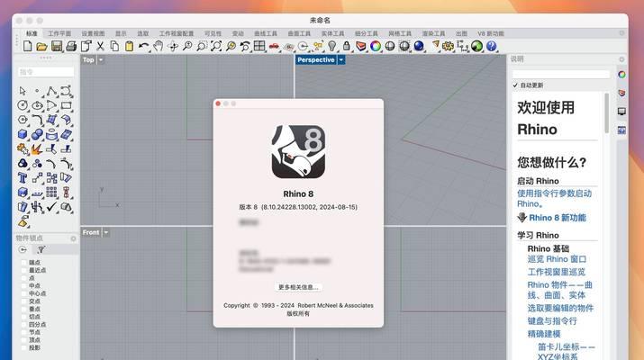644x360 pixels.
Task: Click the four-viewport layout icon
Action: coord(259,46)
